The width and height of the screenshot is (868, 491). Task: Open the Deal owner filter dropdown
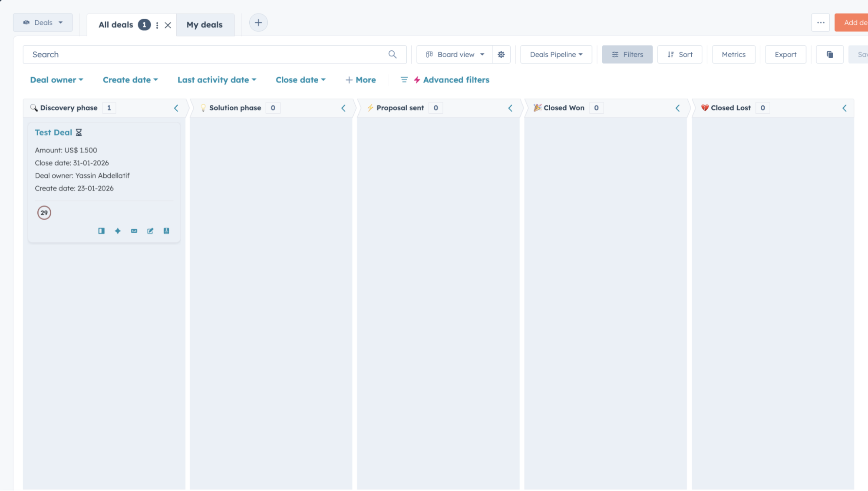tap(56, 80)
